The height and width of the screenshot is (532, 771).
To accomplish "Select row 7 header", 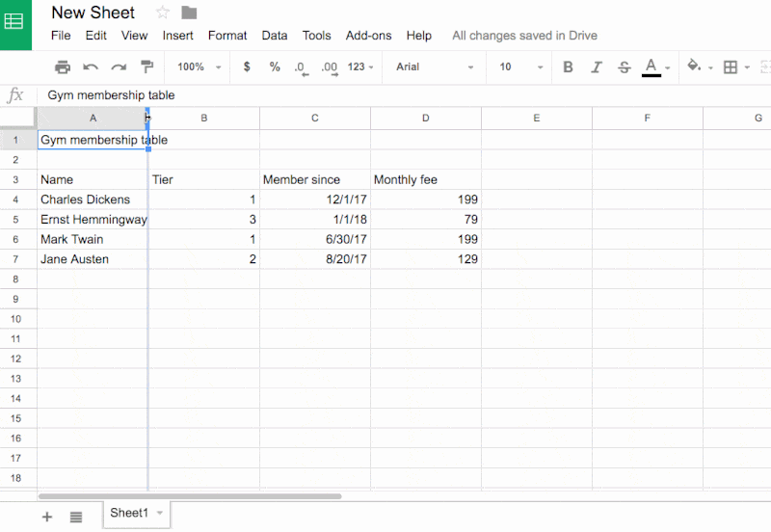I will pos(15,259).
